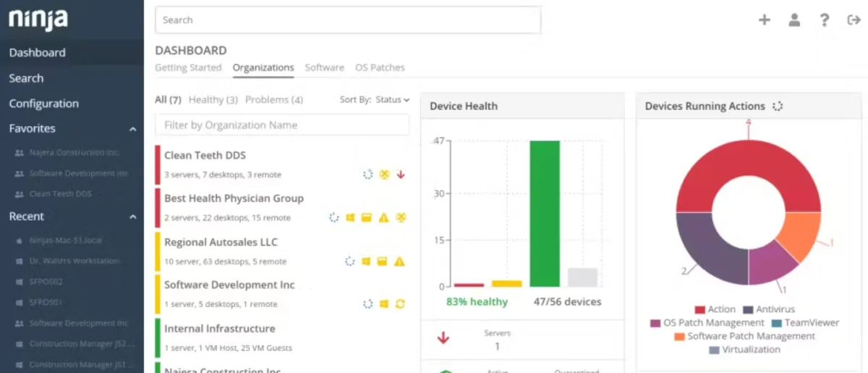Click the logout arrow icon
Viewport: 868px width, 373px height.
(x=854, y=20)
